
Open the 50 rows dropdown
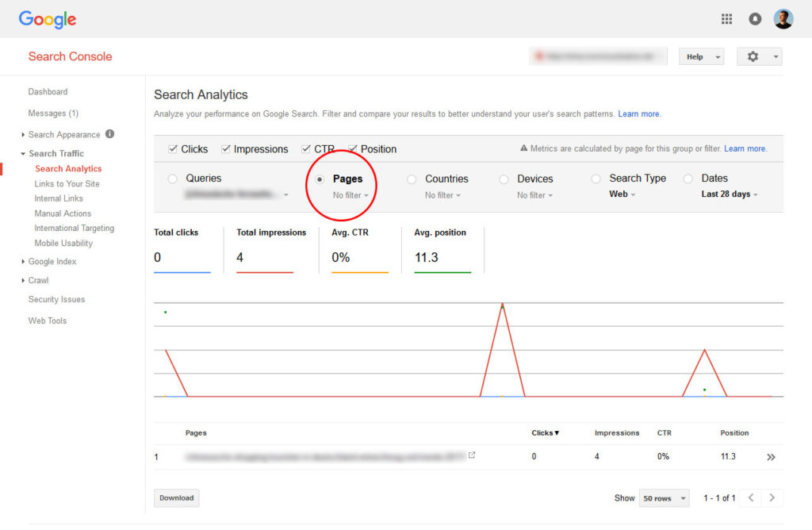663,497
